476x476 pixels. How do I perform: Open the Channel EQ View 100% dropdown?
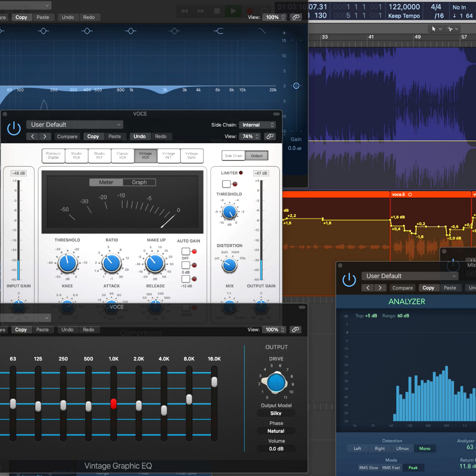(x=274, y=17)
